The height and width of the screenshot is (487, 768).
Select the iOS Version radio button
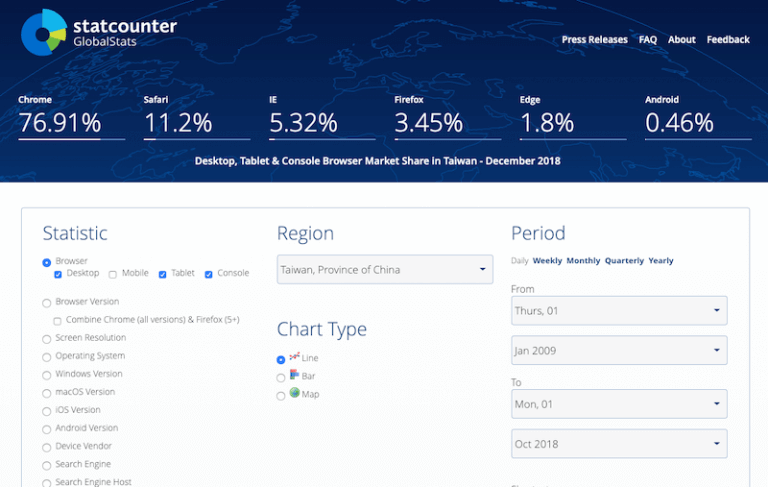click(47, 412)
